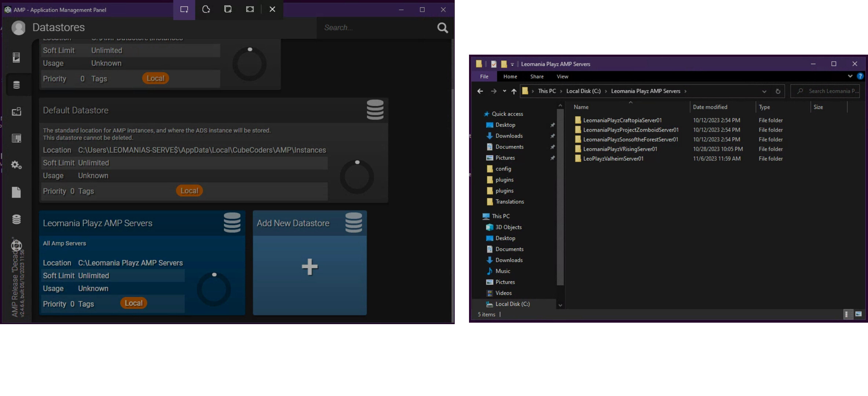Sort files by the Type column header
868x396 pixels.
783,107
